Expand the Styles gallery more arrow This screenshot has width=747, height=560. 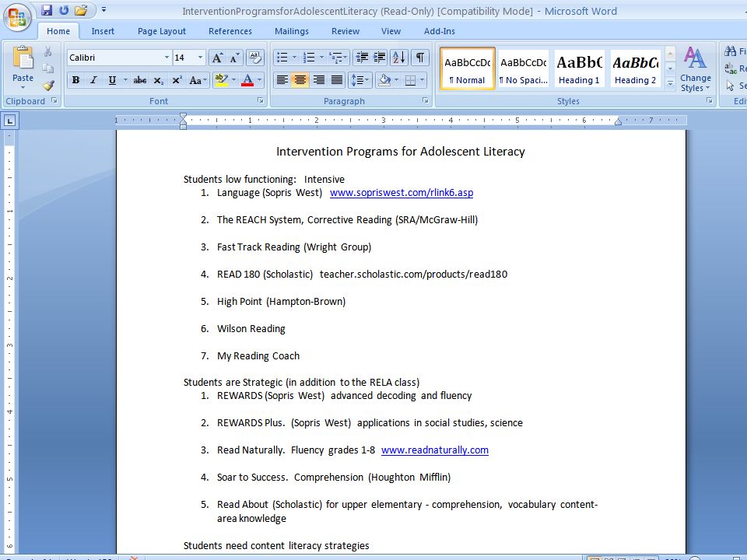[x=670, y=84]
